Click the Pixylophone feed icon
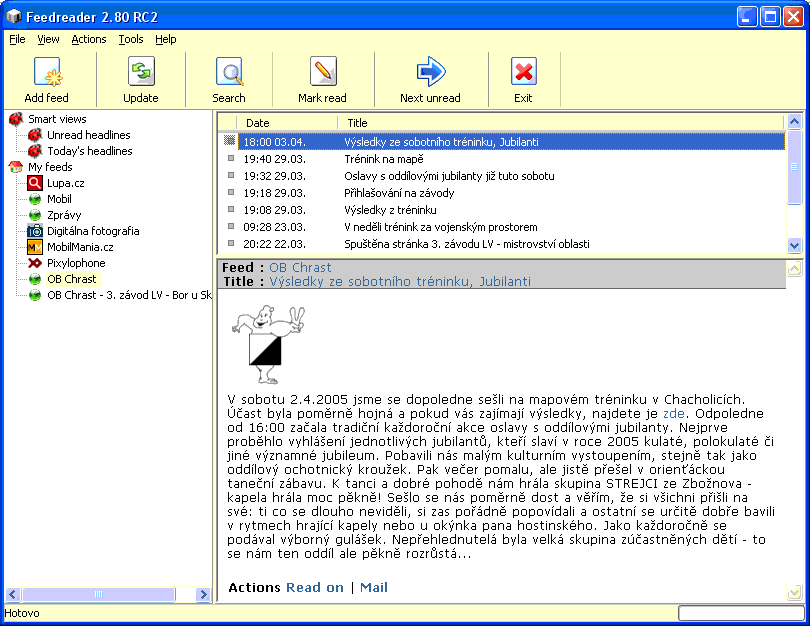 pos(35,263)
